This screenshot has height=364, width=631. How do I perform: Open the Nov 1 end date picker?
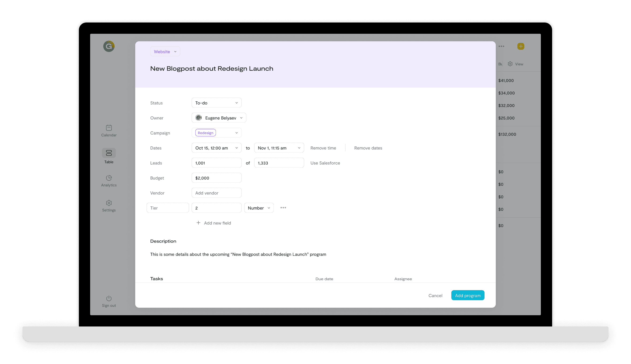[x=279, y=148]
